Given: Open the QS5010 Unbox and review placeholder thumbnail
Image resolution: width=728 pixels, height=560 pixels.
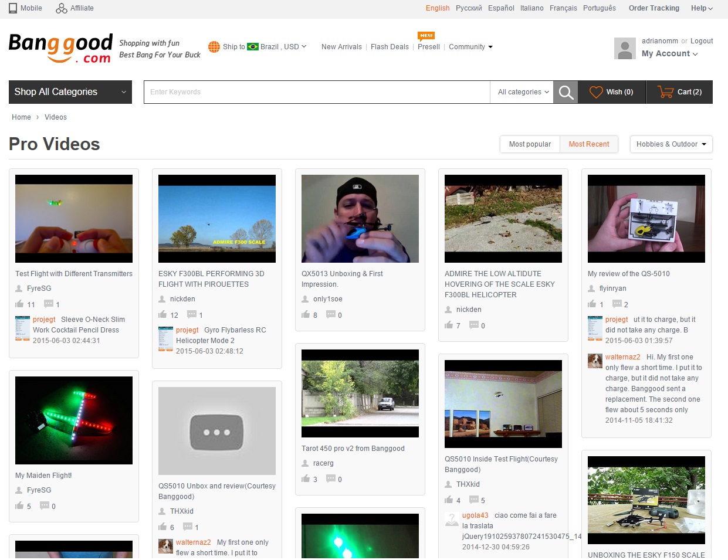Looking at the screenshot, I should tap(217, 431).
